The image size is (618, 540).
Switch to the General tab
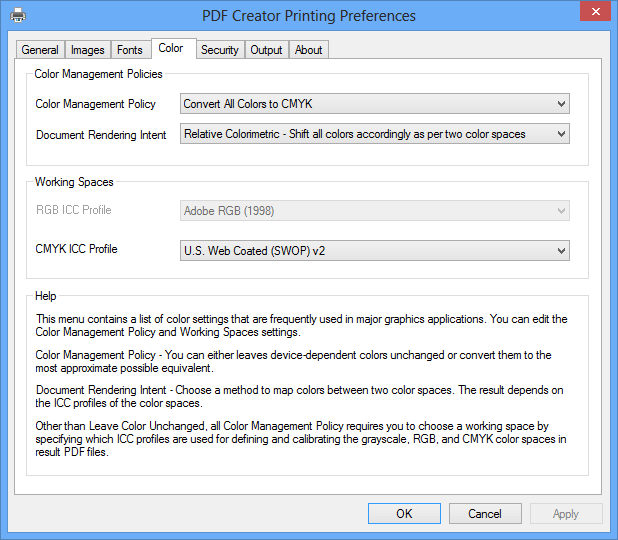(40, 50)
